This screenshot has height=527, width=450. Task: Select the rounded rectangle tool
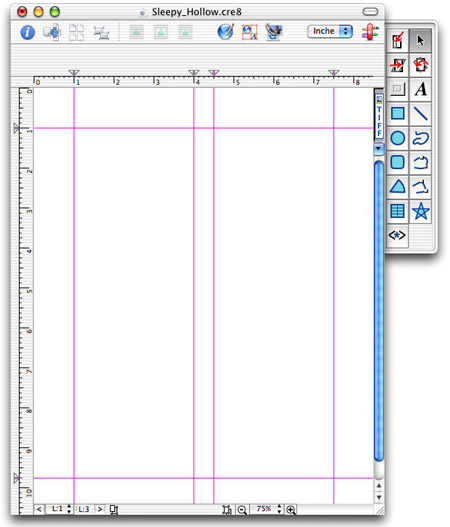tap(398, 162)
